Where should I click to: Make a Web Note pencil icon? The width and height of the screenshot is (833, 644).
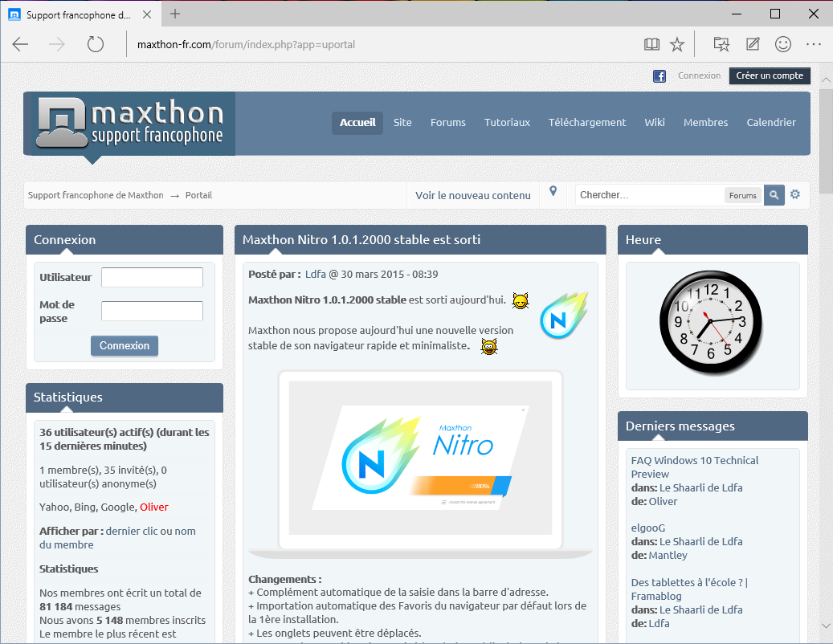(752, 44)
